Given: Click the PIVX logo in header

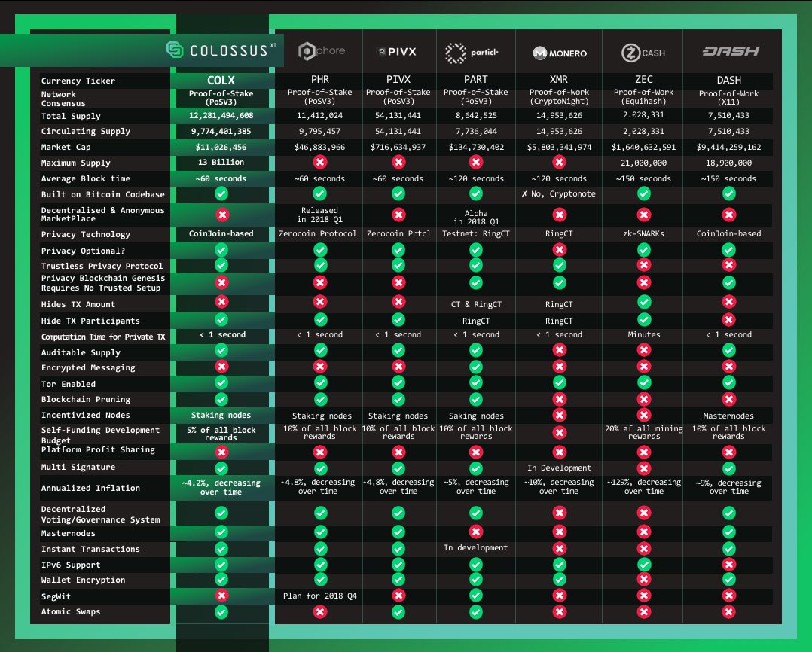Looking at the screenshot, I should pyautogui.click(x=397, y=52).
